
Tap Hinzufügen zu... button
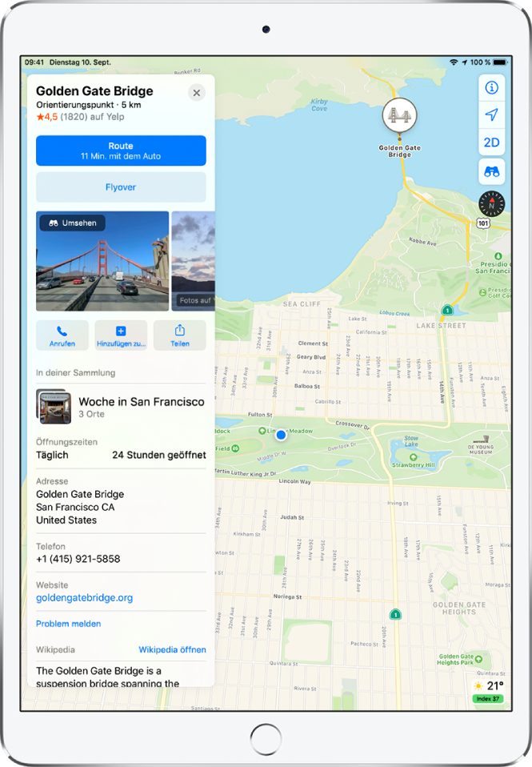[x=121, y=335]
